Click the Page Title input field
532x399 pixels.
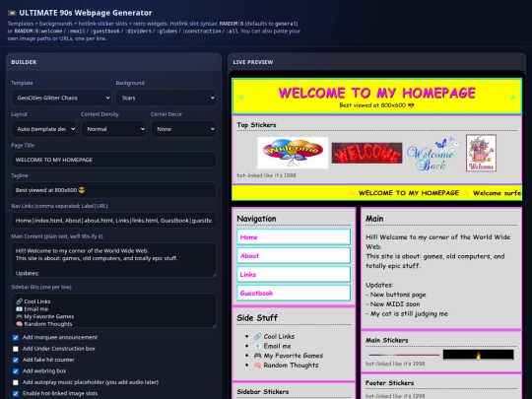113,160
